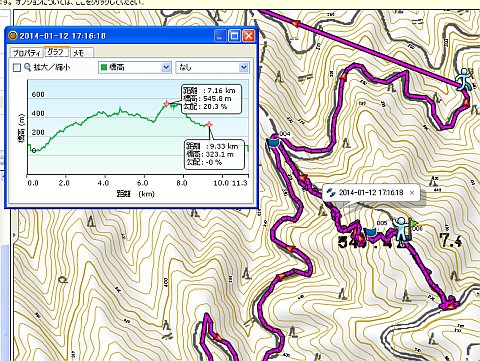Select the waypoint 005 flag icon
Viewport: 480px width, 361px height.
370,232
